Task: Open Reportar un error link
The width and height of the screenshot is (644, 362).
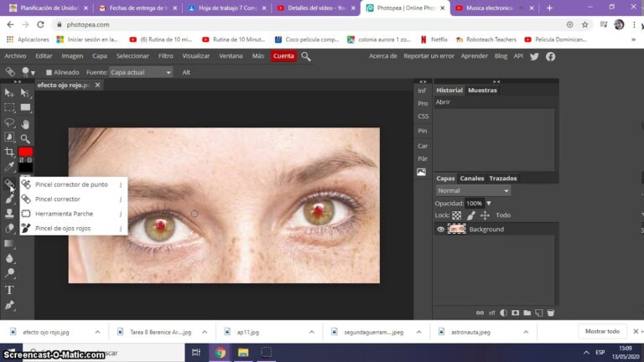Action: [x=428, y=56]
